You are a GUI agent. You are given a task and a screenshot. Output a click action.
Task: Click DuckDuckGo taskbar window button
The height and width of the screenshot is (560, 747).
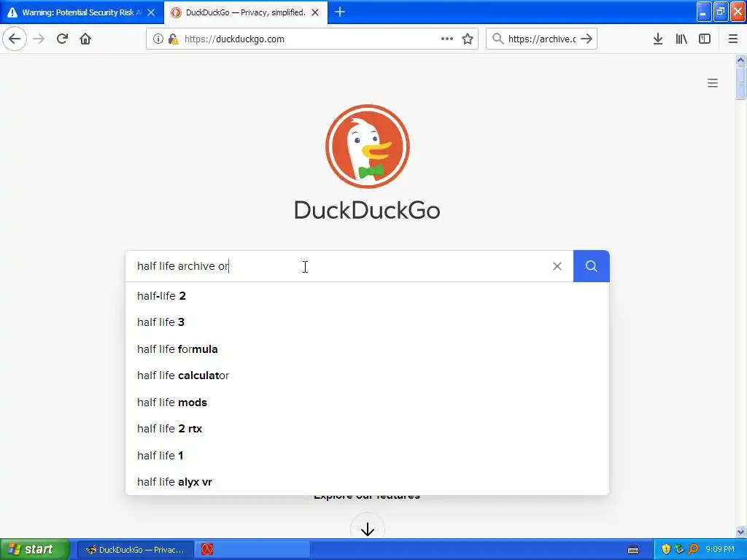(x=135, y=550)
